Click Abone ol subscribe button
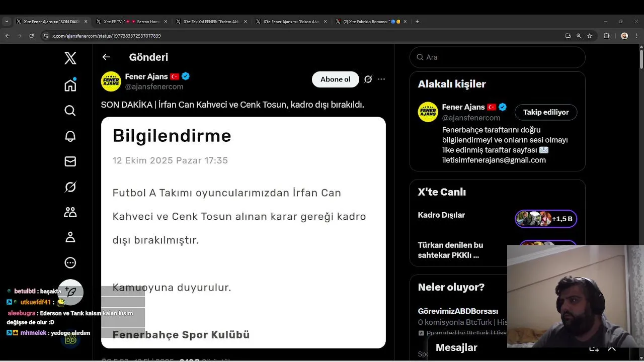This screenshot has height=362, width=644. pyautogui.click(x=335, y=79)
